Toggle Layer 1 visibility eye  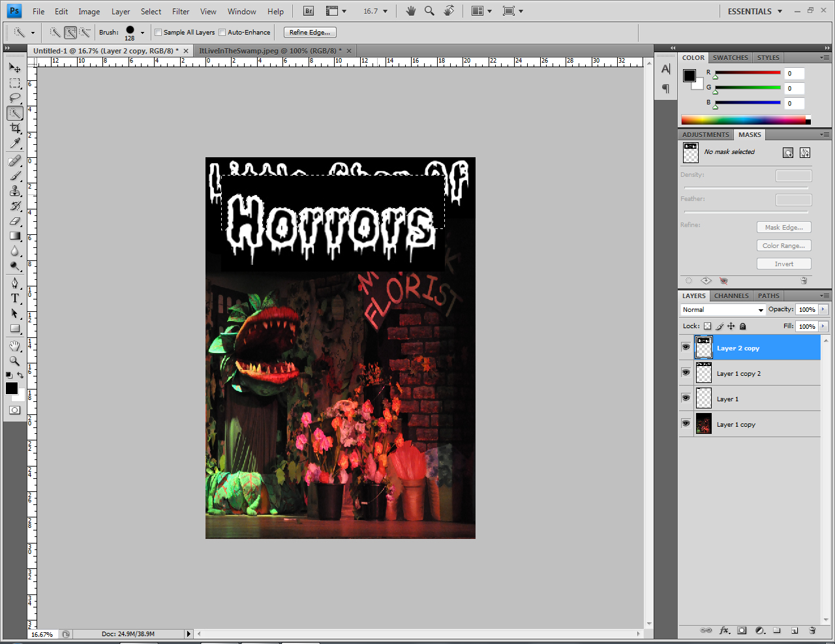coord(686,398)
